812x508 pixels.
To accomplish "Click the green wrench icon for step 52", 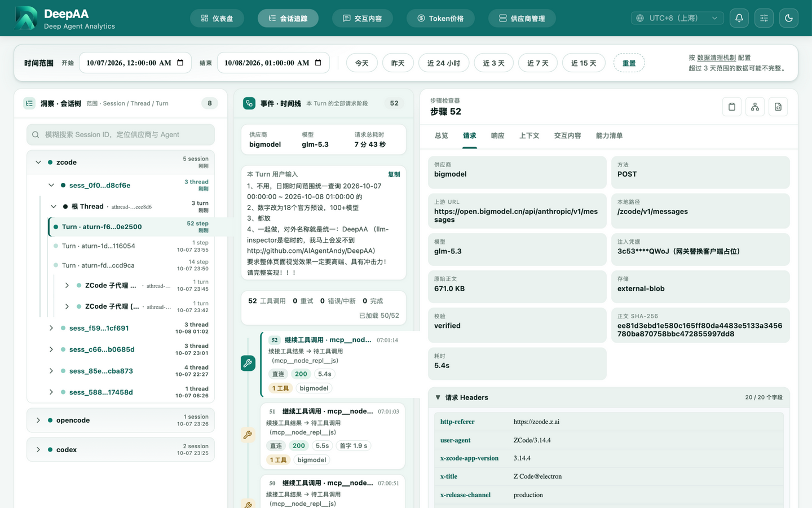I will [x=248, y=363].
